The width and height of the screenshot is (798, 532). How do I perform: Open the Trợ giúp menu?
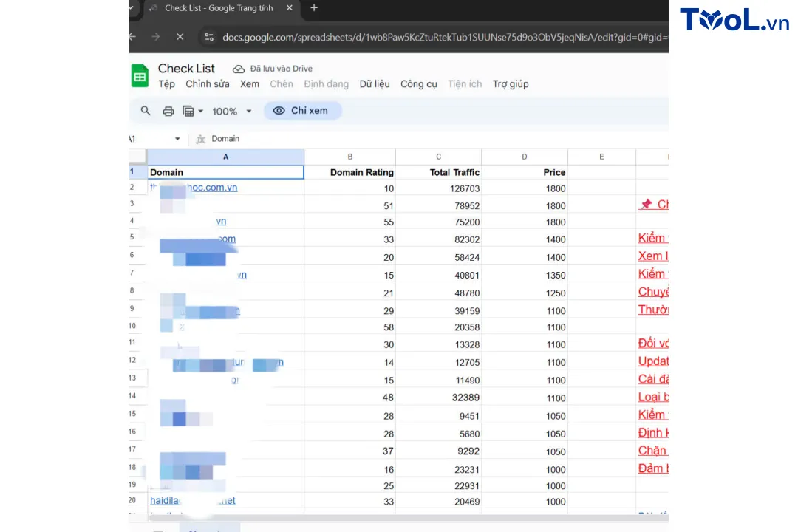coord(511,84)
